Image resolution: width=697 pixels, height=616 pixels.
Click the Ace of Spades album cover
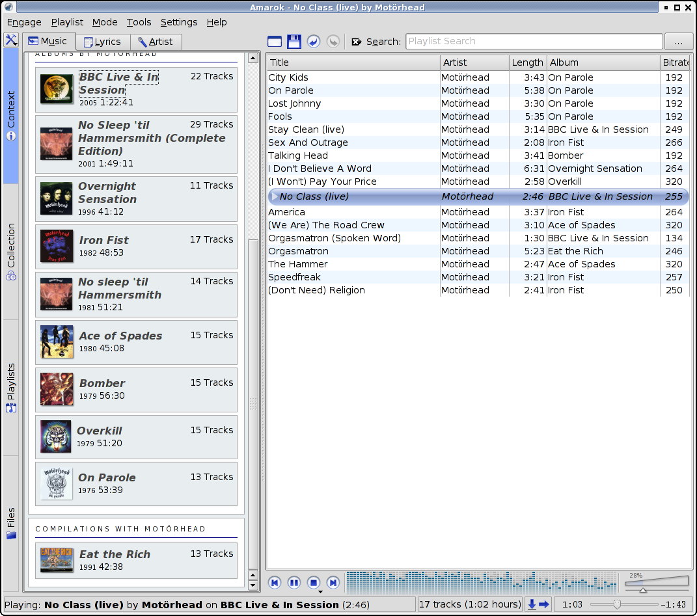click(57, 341)
